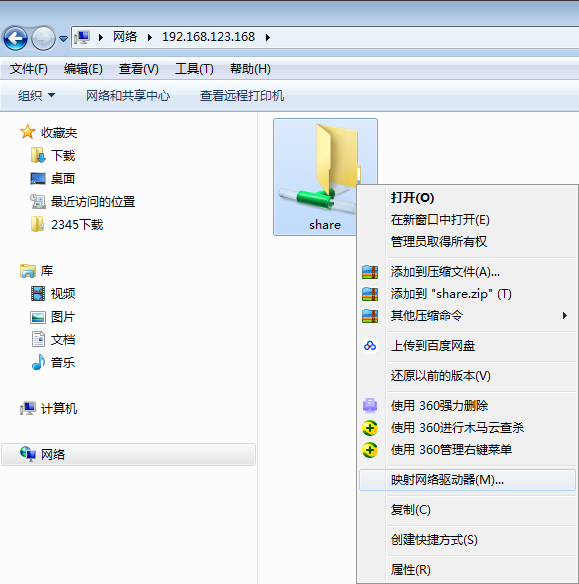Click the 网络 globe icon
This screenshot has width=579, height=584.
coord(28,454)
